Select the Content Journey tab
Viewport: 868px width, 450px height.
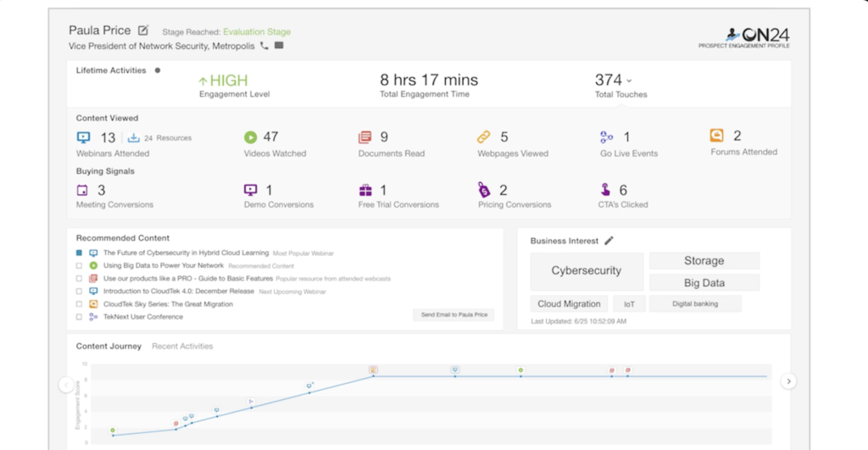pyautogui.click(x=108, y=346)
